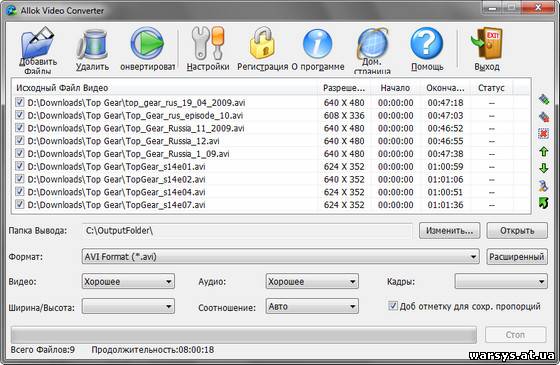Move selected file up with green arrow
This screenshot has width=560, height=365.
pyautogui.click(x=544, y=151)
